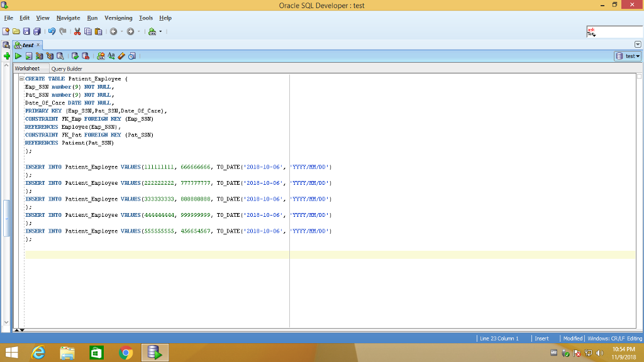Open the document list dropdown at the tab bar's right
The width and height of the screenshot is (644, 362).
tap(638, 45)
